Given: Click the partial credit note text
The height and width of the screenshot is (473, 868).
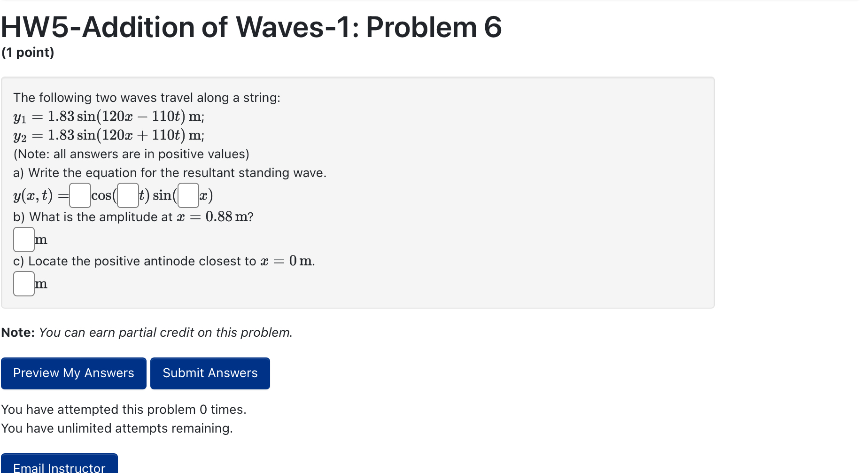Looking at the screenshot, I should (x=147, y=332).
